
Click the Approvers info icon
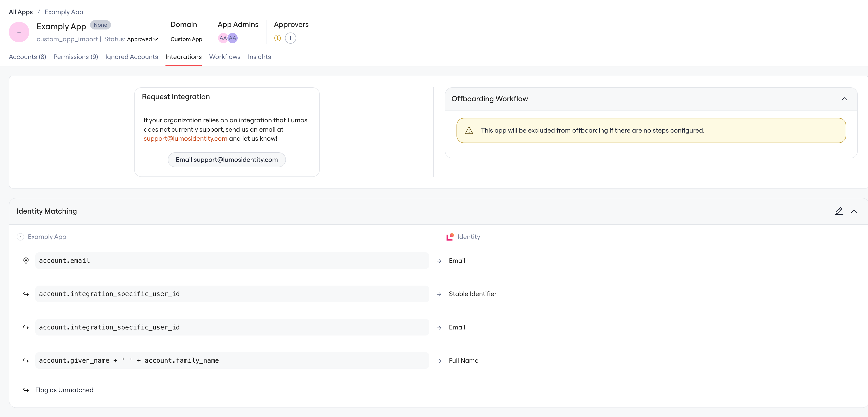[x=277, y=38]
